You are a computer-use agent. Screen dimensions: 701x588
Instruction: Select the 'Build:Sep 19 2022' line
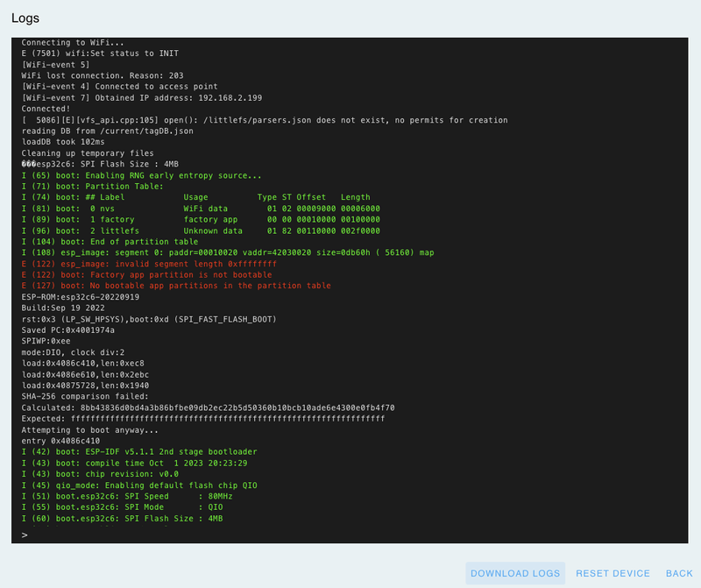tap(63, 308)
